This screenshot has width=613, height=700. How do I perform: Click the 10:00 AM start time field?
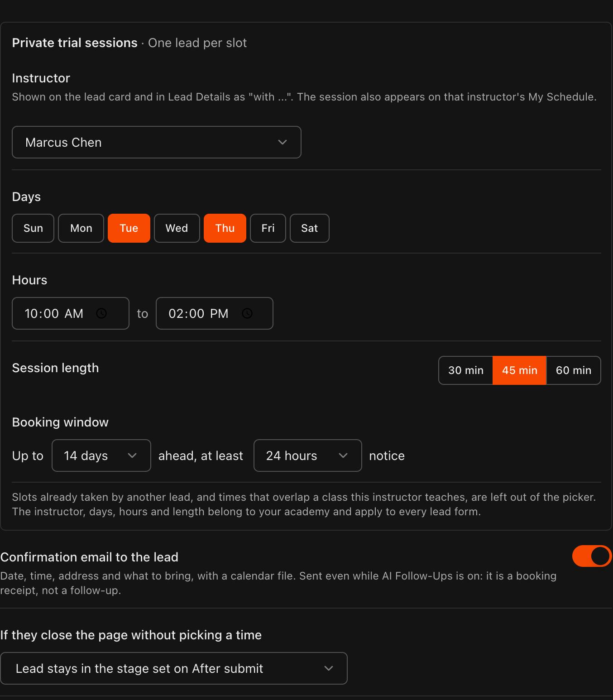(x=71, y=313)
